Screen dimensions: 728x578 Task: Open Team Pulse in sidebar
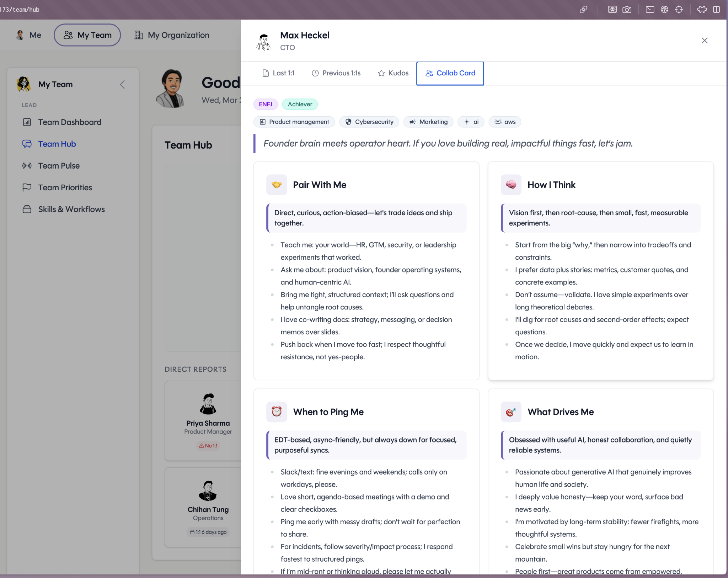pyautogui.click(x=59, y=166)
